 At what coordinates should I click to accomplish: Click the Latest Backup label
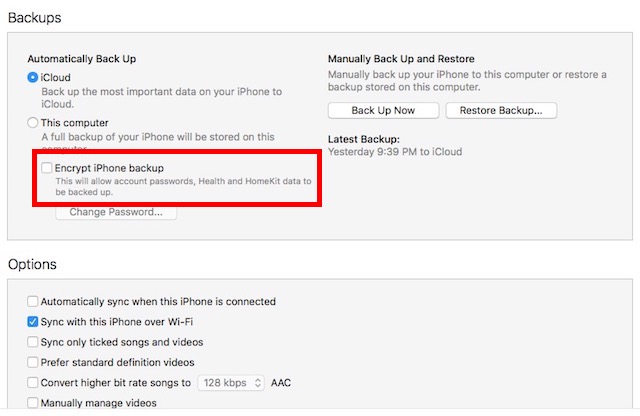click(x=364, y=139)
